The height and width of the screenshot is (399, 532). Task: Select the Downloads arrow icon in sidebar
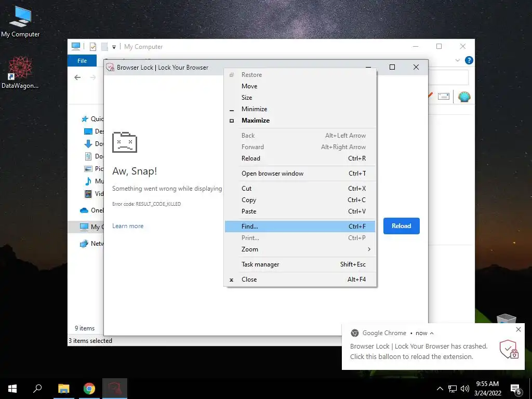click(x=88, y=144)
